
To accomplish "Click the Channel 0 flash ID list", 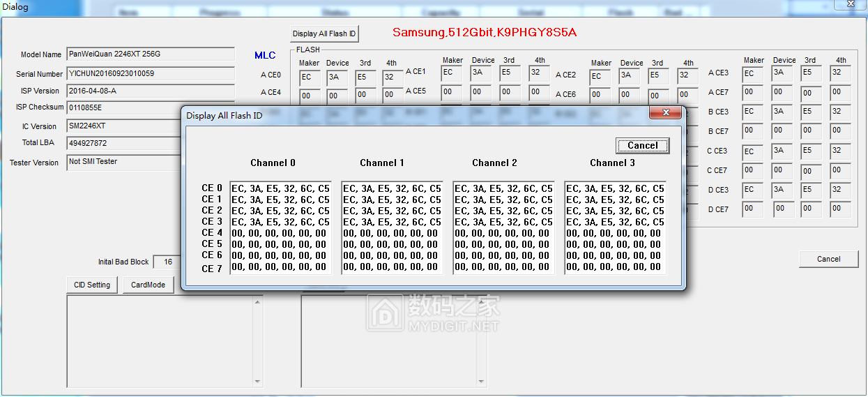I will click(280, 227).
